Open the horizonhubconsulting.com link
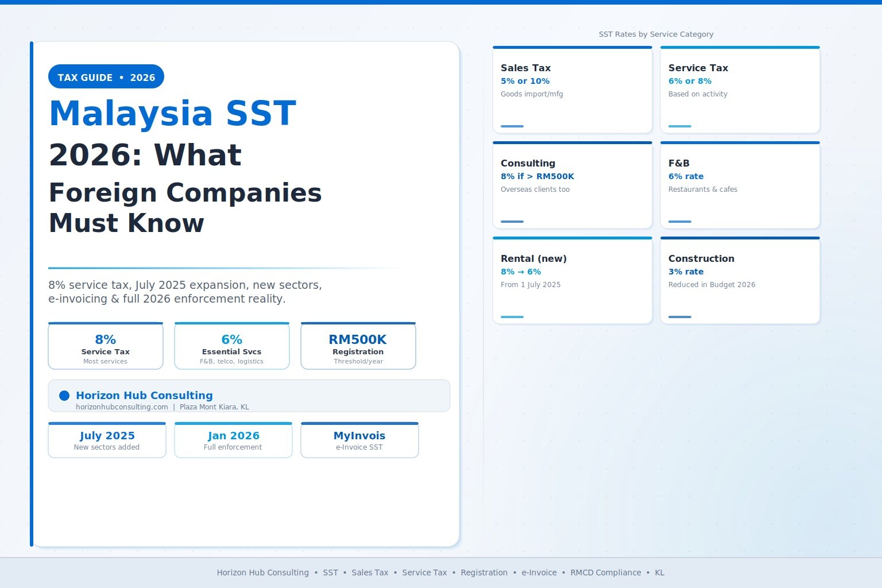The height and width of the screenshot is (588, 882). click(x=121, y=407)
